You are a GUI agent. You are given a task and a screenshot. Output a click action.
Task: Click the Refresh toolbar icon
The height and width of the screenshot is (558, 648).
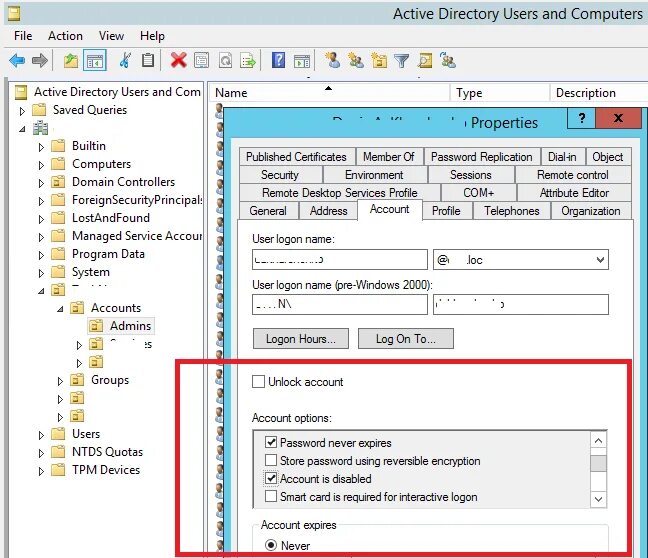pos(225,61)
